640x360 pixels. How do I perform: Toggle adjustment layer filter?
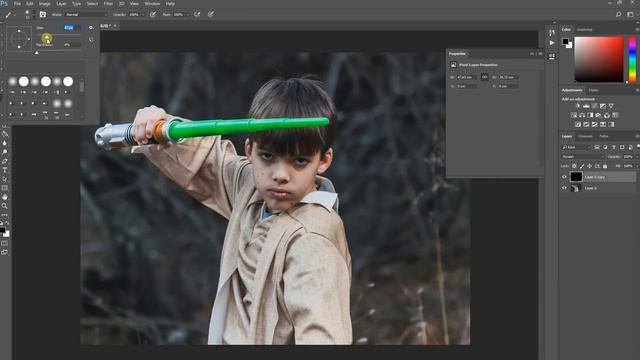click(x=605, y=147)
